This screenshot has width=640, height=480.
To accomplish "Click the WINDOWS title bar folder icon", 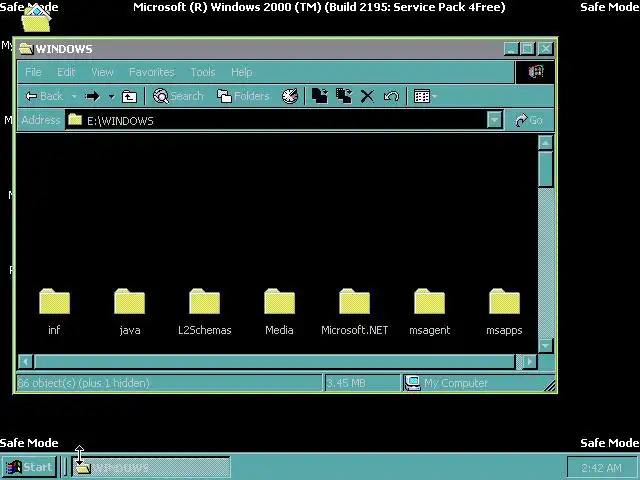I will (26, 49).
